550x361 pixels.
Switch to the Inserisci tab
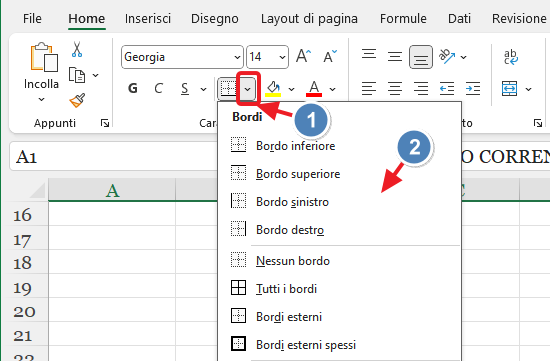148,18
